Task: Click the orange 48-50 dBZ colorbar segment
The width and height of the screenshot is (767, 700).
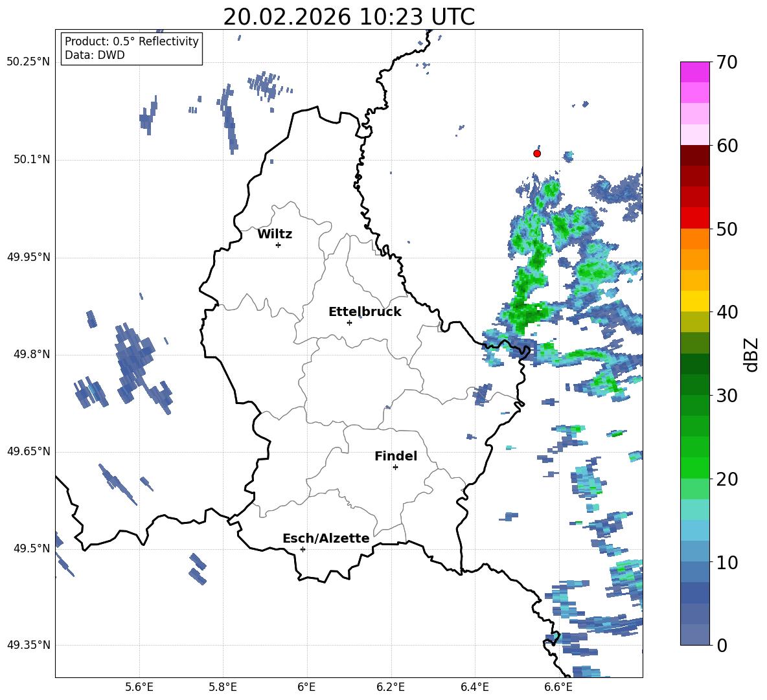Action: pos(694,238)
